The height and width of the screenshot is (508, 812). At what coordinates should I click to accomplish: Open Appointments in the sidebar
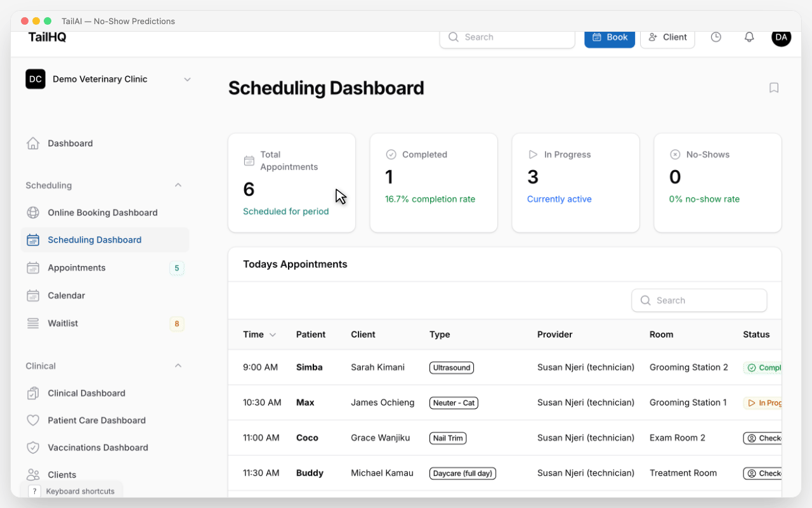click(77, 268)
